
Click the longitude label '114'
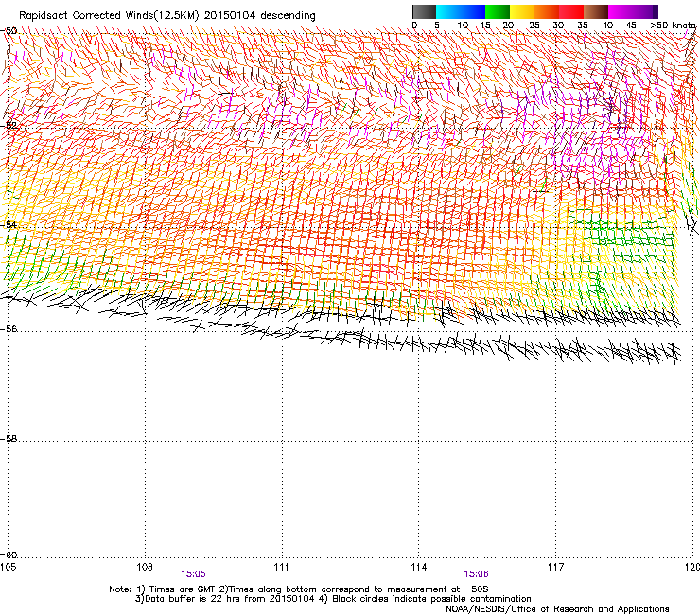pyautogui.click(x=418, y=567)
